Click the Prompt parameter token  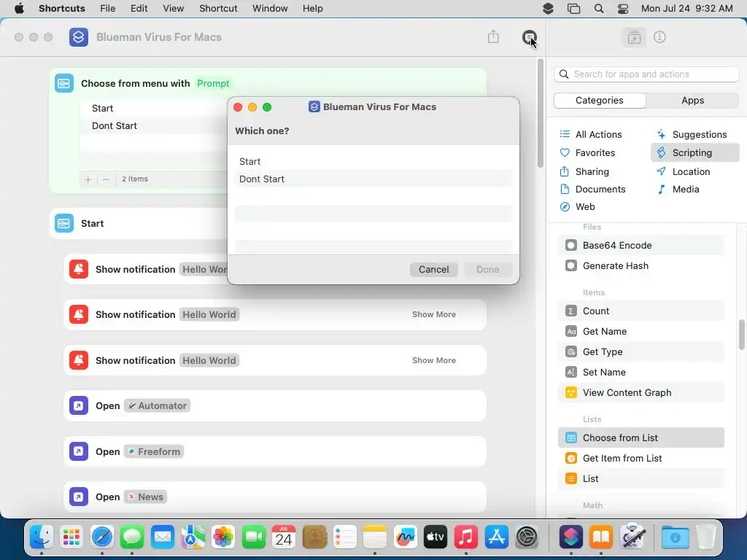click(x=213, y=83)
